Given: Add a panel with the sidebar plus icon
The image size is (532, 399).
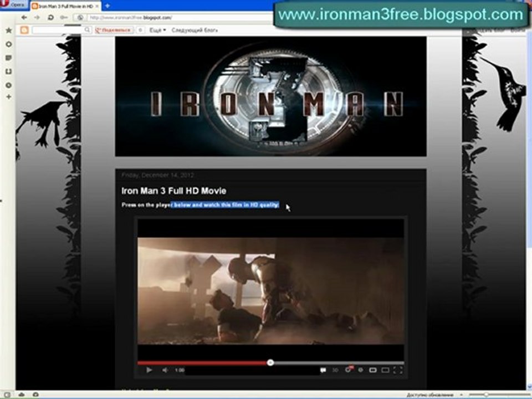Looking at the screenshot, I should point(9,97).
